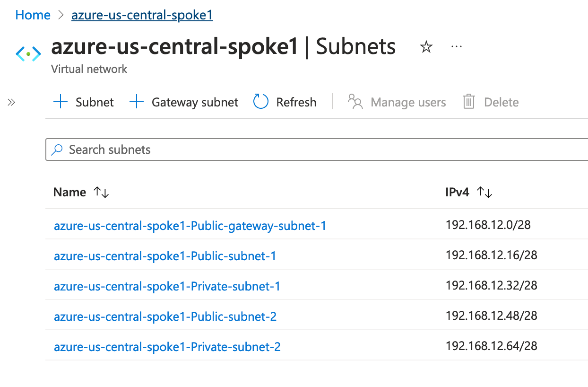
Task: Click the magnifier icon in search box
Action: (x=57, y=150)
